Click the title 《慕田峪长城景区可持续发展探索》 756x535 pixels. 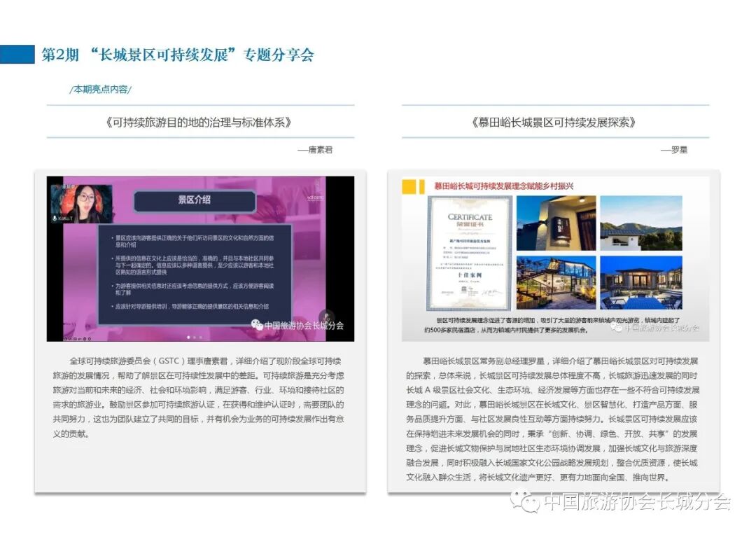tap(554, 123)
